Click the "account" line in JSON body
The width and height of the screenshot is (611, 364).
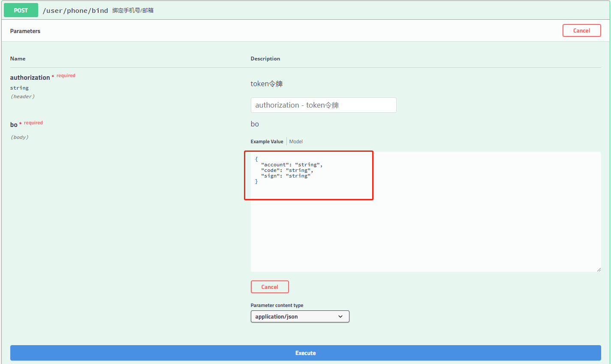click(292, 165)
